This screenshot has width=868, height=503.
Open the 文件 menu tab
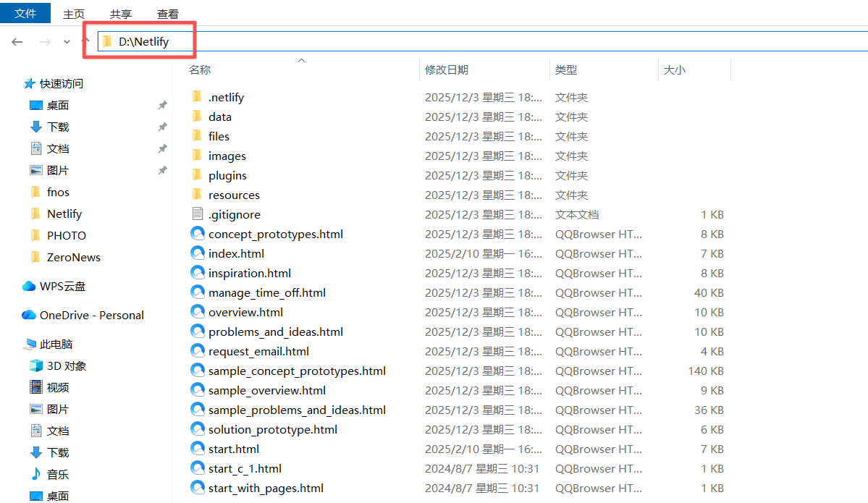point(25,13)
